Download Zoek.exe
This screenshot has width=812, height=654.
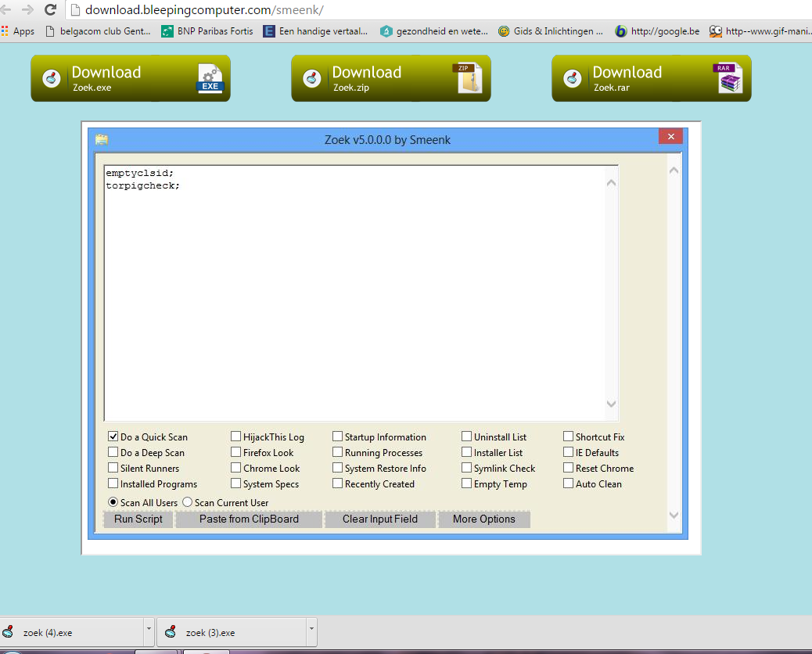tap(131, 78)
